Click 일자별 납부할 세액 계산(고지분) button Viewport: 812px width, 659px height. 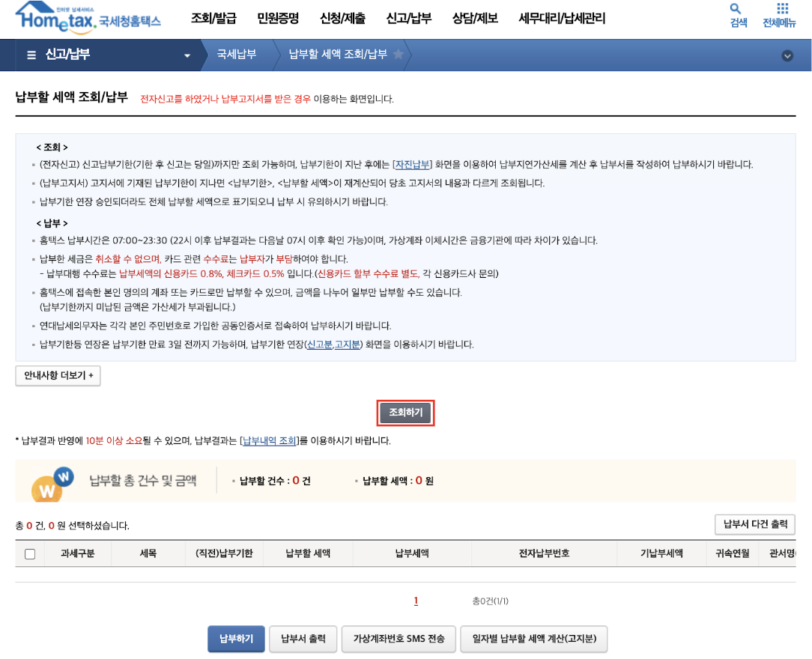[534, 639]
